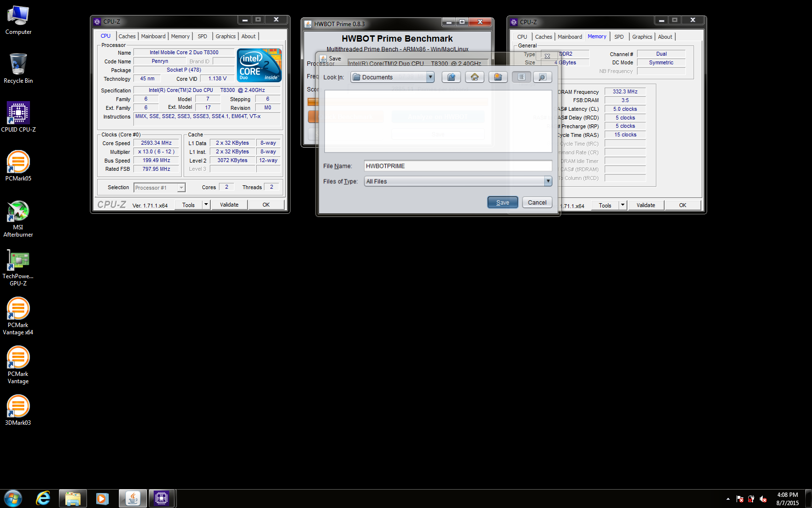The width and height of the screenshot is (812, 508).
Task: Click Validate in left CPU-Z window
Action: [x=229, y=205]
